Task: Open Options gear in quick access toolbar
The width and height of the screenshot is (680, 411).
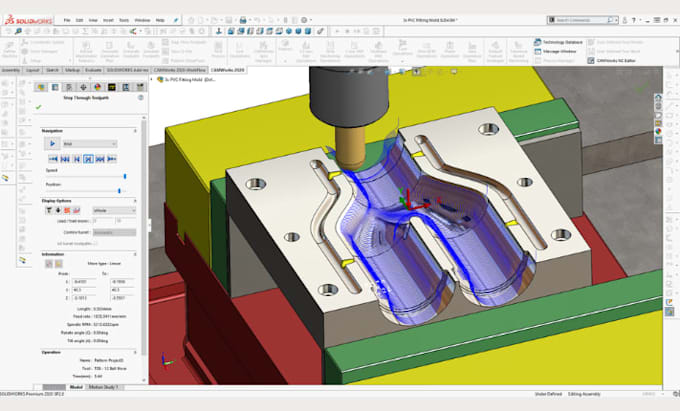Action: pos(304,20)
